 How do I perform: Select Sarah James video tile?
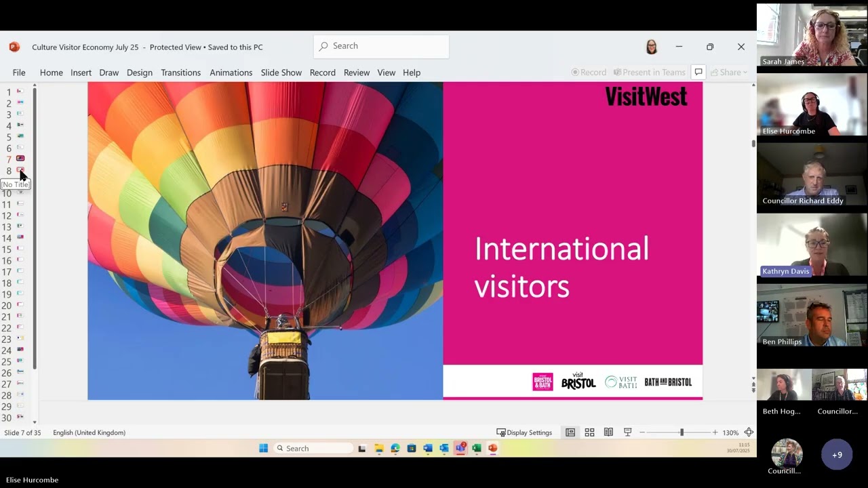812,35
